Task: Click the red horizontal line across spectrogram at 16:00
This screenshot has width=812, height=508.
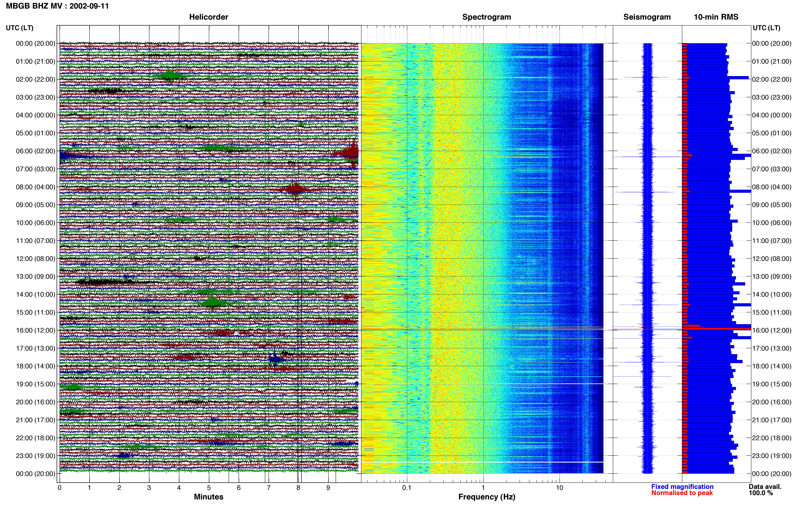Action: pos(482,329)
